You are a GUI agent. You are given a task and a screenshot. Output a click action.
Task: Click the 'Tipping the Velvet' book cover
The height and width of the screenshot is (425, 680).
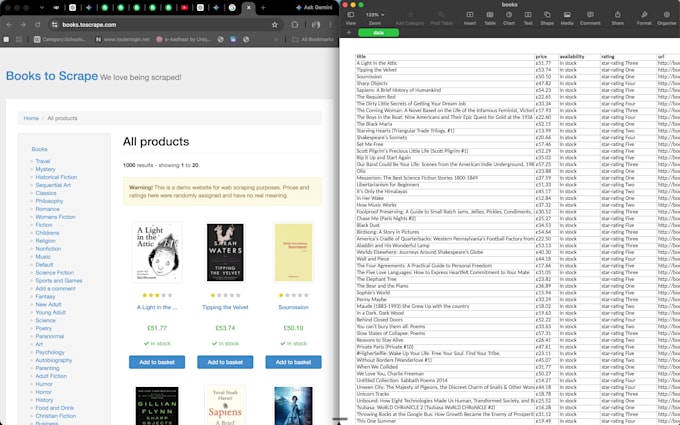(x=225, y=252)
